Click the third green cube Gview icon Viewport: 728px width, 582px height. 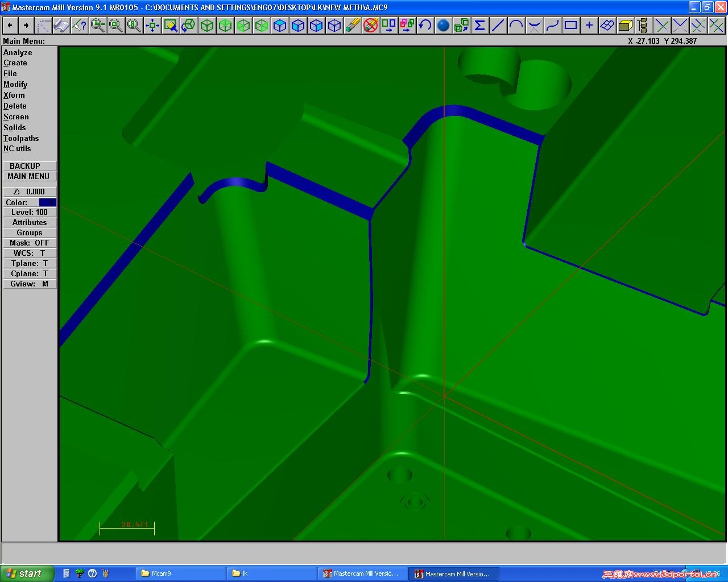click(243, 25)
